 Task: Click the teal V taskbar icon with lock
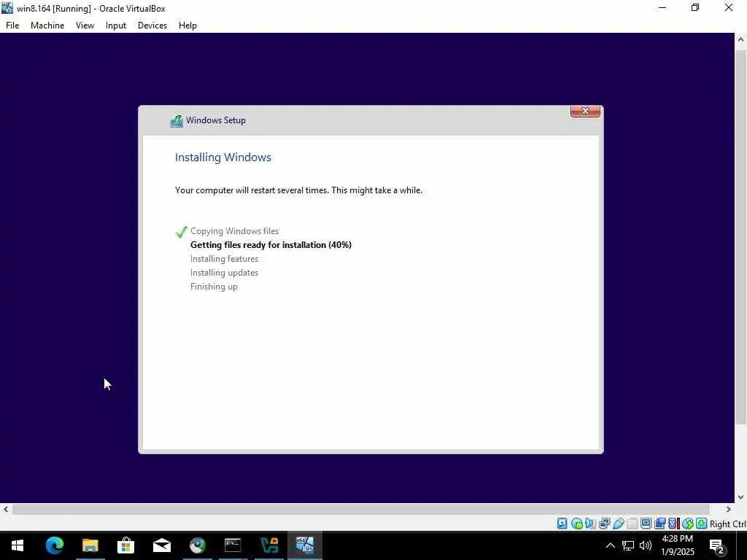tap(268, 545)
